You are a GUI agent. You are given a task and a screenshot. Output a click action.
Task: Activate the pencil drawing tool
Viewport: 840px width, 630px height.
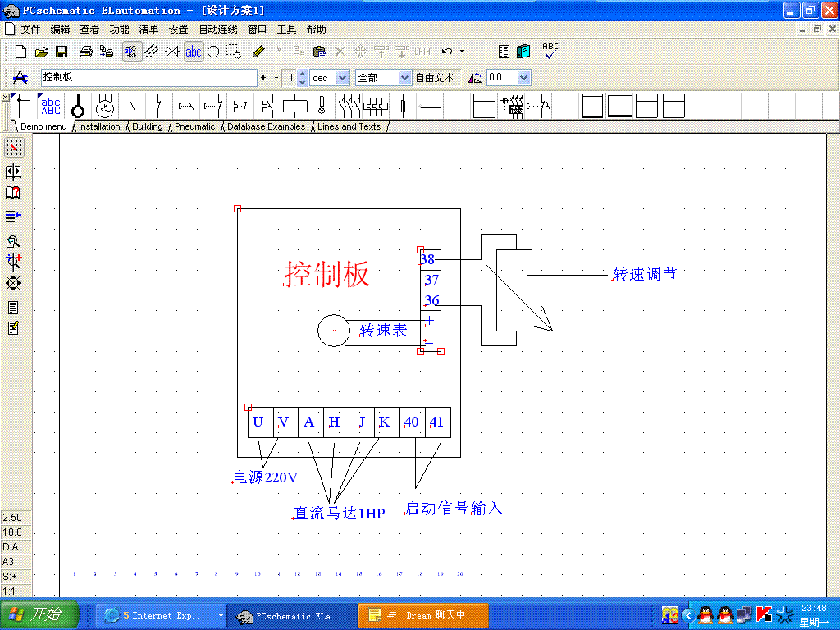pos(258,52)
